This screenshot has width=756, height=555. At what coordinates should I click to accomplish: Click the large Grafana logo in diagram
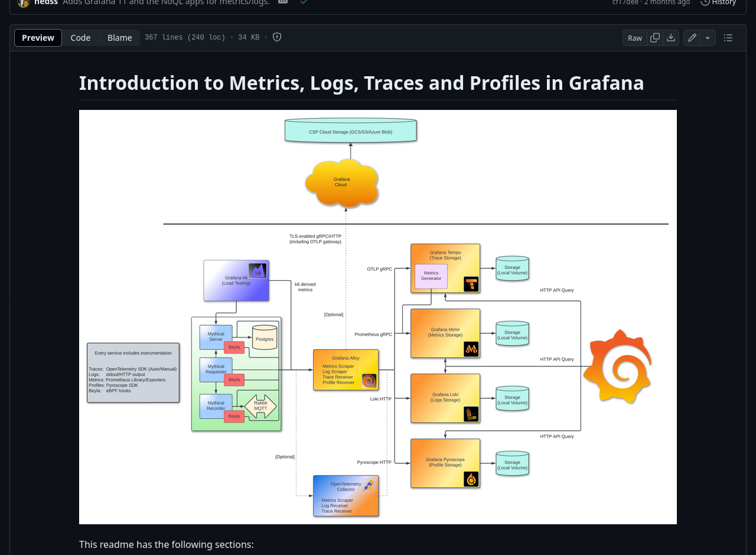coord(618,366)
